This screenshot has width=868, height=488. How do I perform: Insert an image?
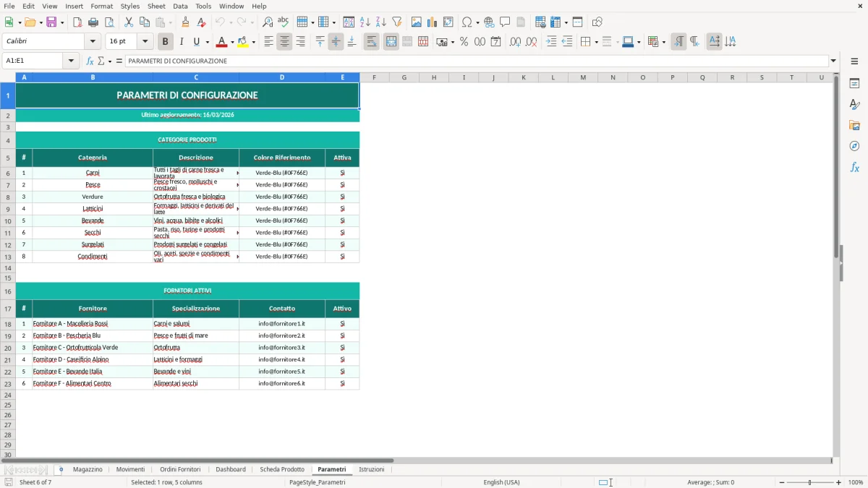[x=417, y=22]
